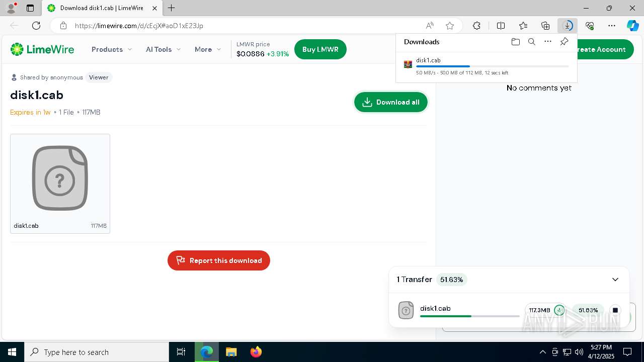Toggle the Downloads toolbar button
Image resolution: width=644 pixels, height=362 pixels.
point(568,26)
